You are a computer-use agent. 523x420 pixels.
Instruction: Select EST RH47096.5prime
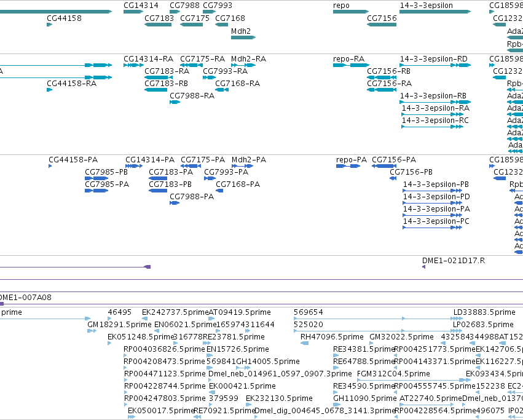point(332,337)
